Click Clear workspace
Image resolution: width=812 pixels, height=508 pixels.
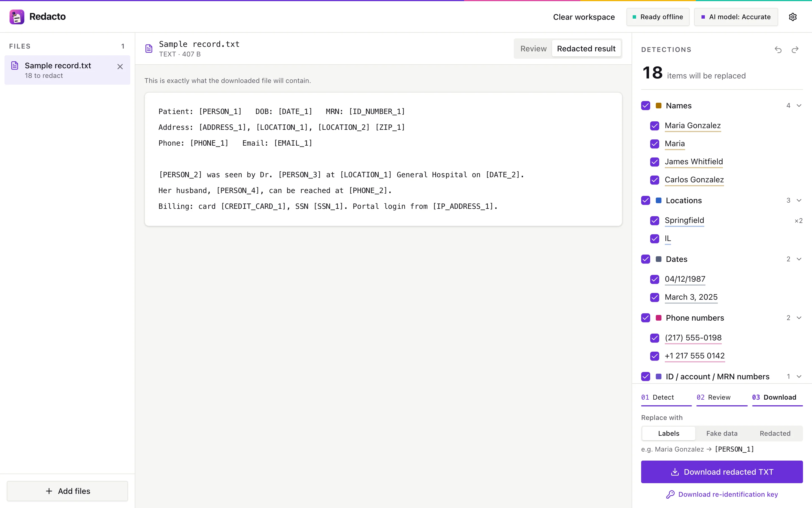(584, 17)
